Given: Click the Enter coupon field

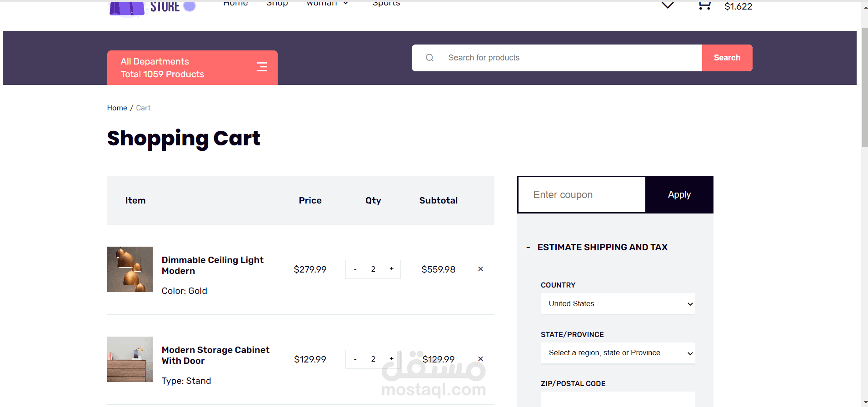Looking at the screenshot, I should click(582, 194).
